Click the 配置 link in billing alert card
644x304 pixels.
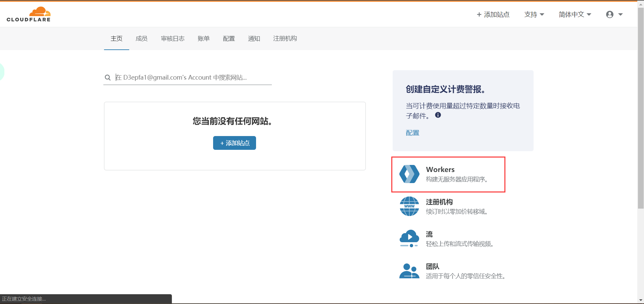[x=412, y=133]
